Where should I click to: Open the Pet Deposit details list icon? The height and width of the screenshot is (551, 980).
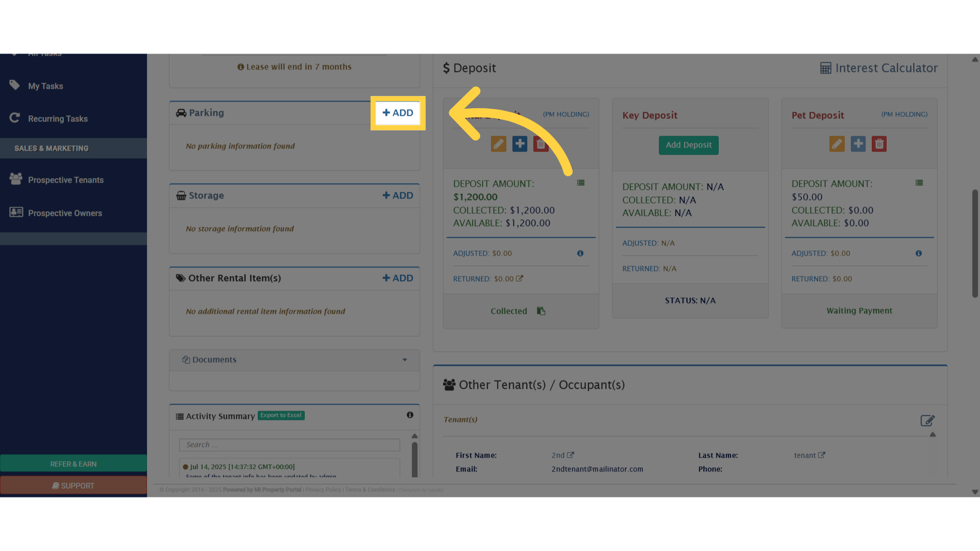919,183
